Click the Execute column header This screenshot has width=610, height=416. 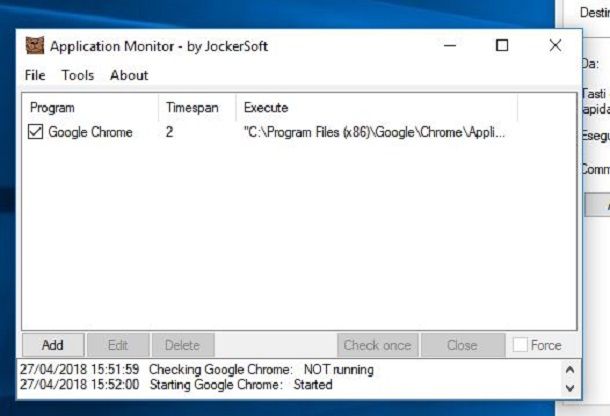(377, 107)
